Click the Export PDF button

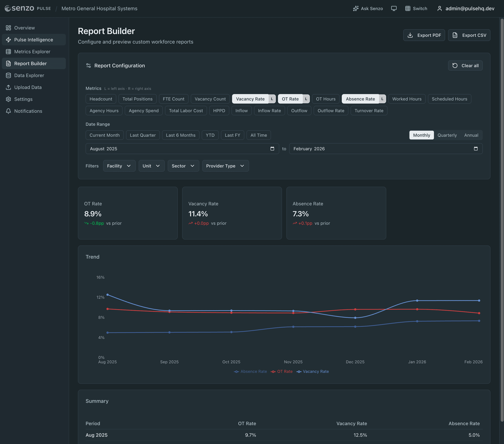click(424, 35)
